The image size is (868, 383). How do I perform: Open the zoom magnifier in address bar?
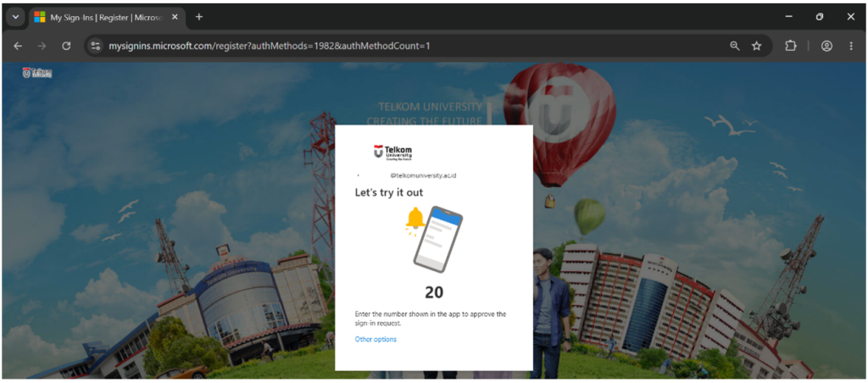click(x=735, y=46)
